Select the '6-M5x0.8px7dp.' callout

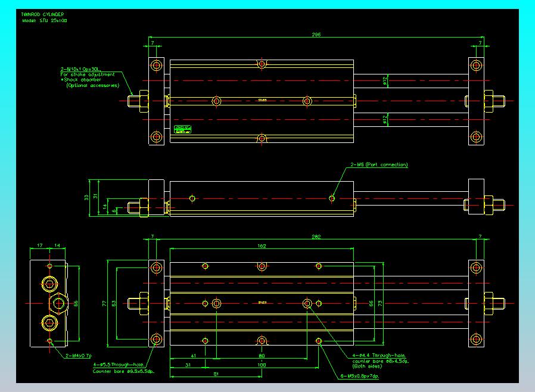[x=360, y=377]
